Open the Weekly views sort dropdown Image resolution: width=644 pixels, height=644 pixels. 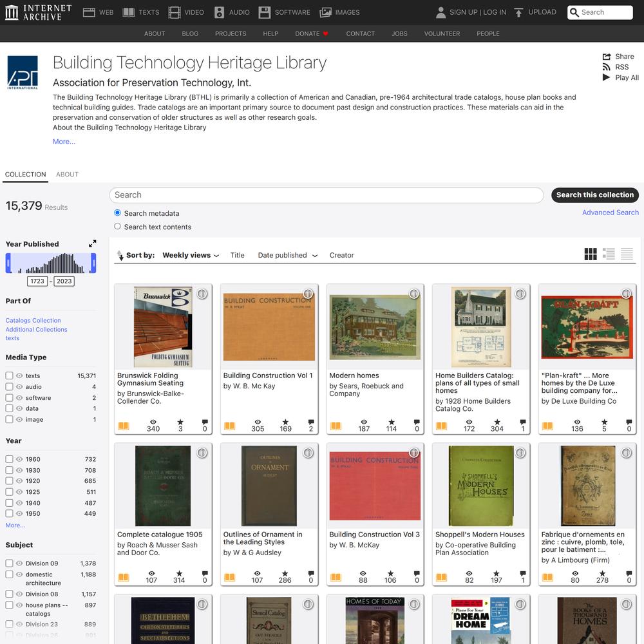click(191, 255)
